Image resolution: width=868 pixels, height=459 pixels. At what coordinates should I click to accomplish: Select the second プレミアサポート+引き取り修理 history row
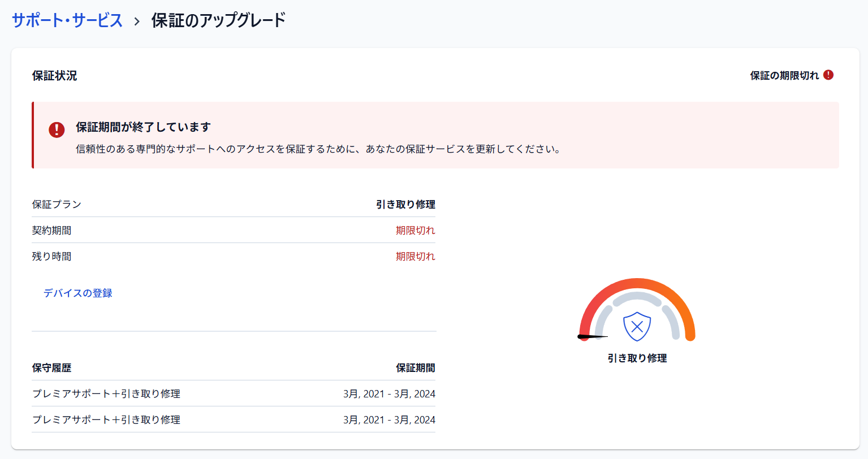coord(106,419)
